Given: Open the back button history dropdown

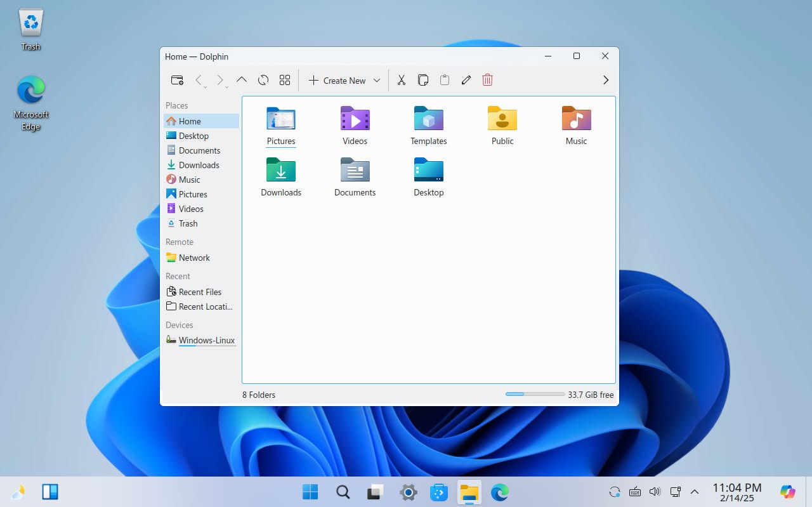Looking at the screenshot, I should pos(205,87).
